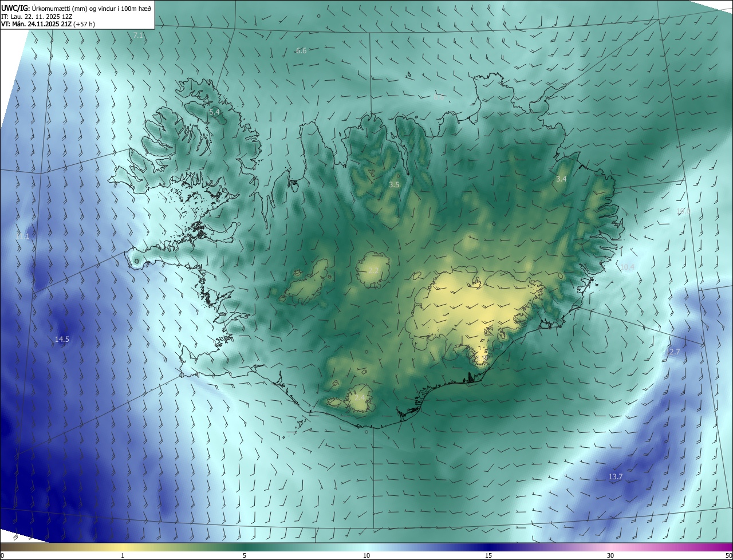Click the 10.4 value label on the map
This screenshot has width=733, height=560.
[x=627, y=267]
